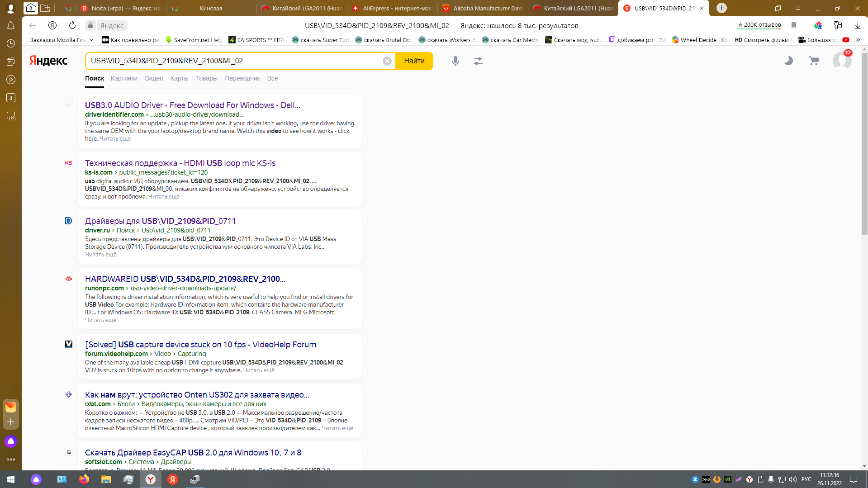This screenshot has width=868, height=488.
Task: Switch to the Товары search tab
Action: pyautogui.click(x=207, y=78)
